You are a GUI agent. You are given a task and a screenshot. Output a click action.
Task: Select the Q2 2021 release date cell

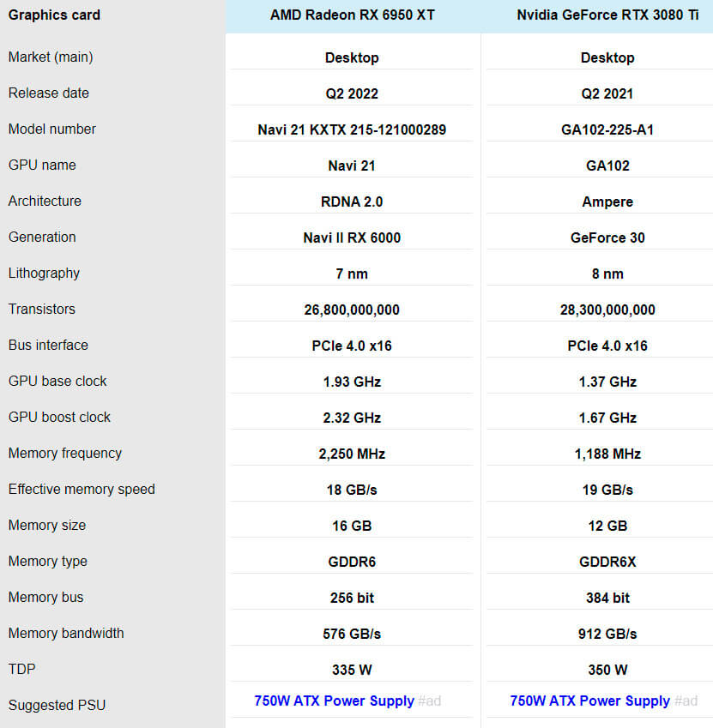[x=607, y=93]
